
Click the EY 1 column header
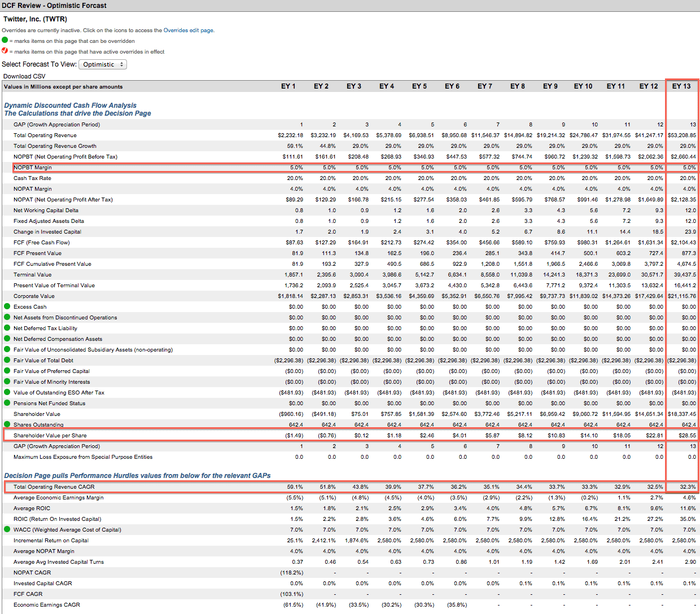point(288,86)
